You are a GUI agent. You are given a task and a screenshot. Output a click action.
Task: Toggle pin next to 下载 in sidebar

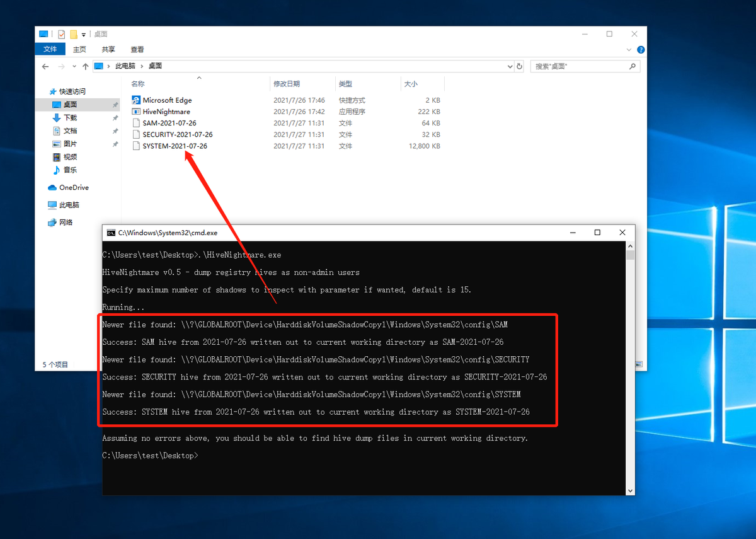115,118
